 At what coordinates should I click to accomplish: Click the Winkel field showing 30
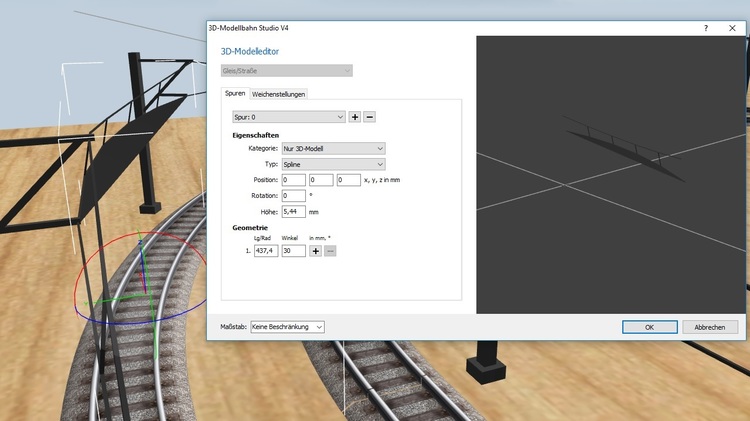click(x=293, y=251)
